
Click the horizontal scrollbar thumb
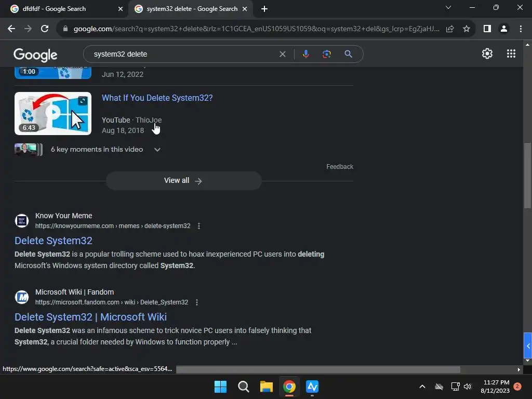pos(318,369)
